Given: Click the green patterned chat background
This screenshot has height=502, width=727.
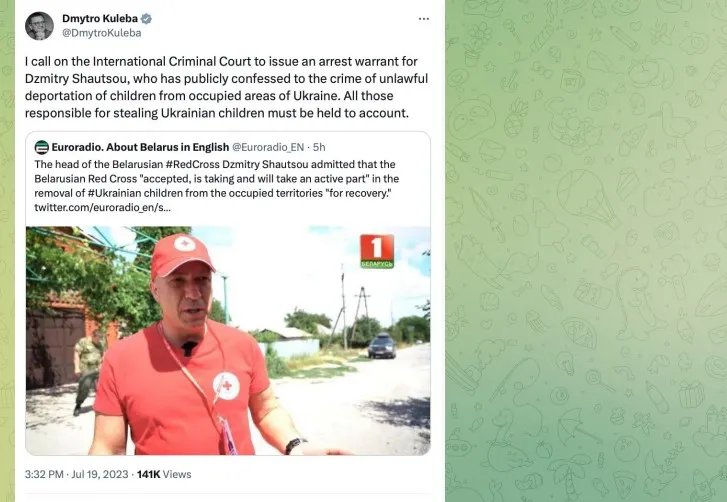Looking at the screenshot, I should point(586,251).
